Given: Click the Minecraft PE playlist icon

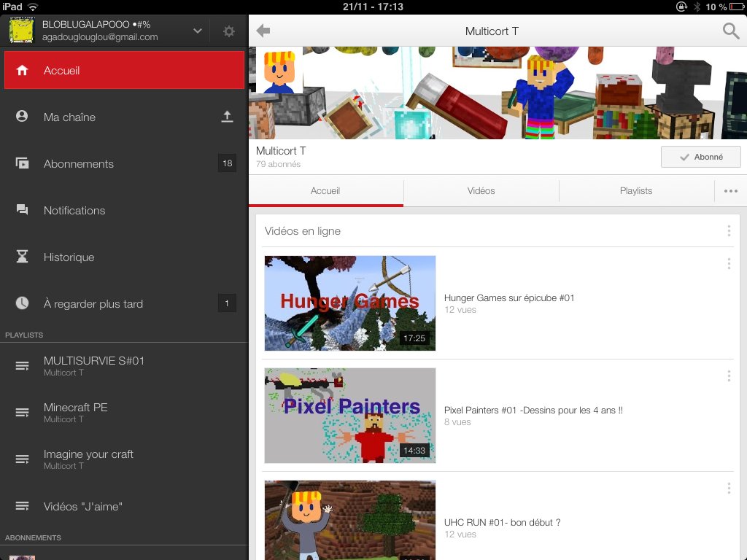Looking at the screenshot, I should (x=23, y=413).
